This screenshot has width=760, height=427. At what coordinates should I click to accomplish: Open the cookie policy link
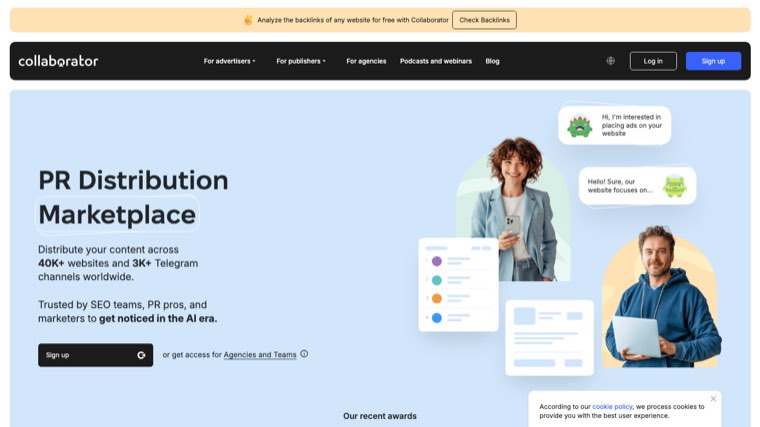(x=612, y=407)
